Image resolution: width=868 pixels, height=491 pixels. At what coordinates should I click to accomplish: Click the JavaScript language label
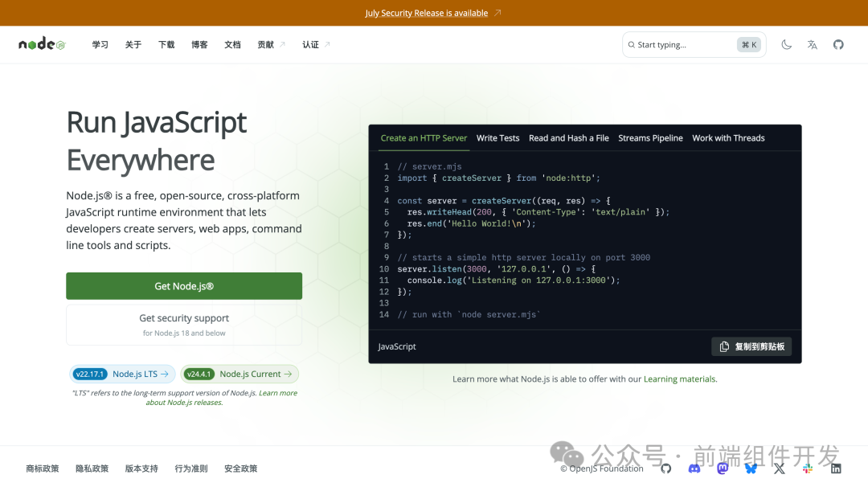pyautogui.click(x=397, y=346)
